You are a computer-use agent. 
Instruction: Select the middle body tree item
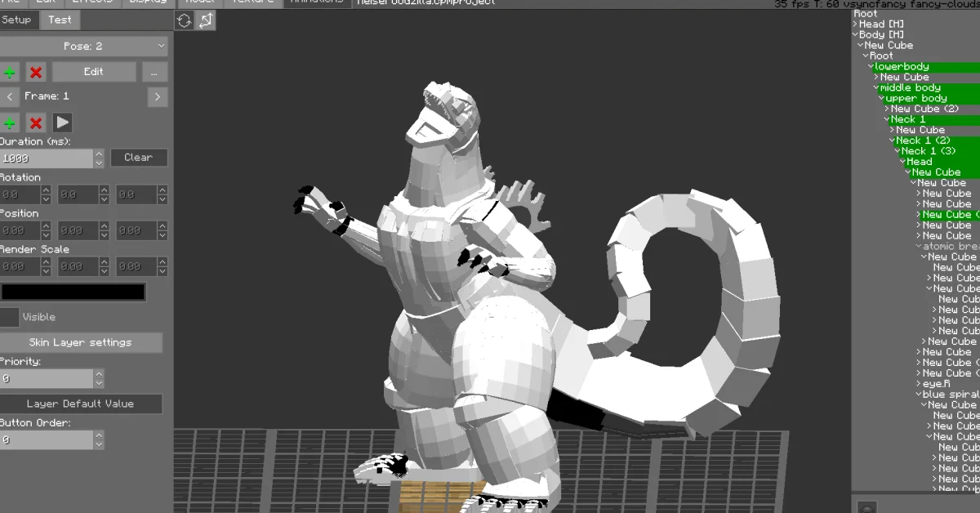[911, 88]
